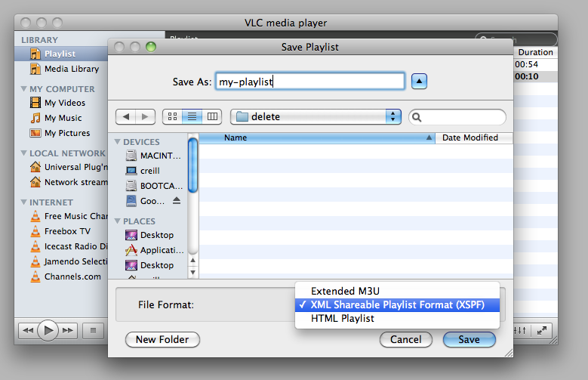Collapse the PLACES section in dialog
The width and height of the screenshot is (588, 380).
(118, 221)
